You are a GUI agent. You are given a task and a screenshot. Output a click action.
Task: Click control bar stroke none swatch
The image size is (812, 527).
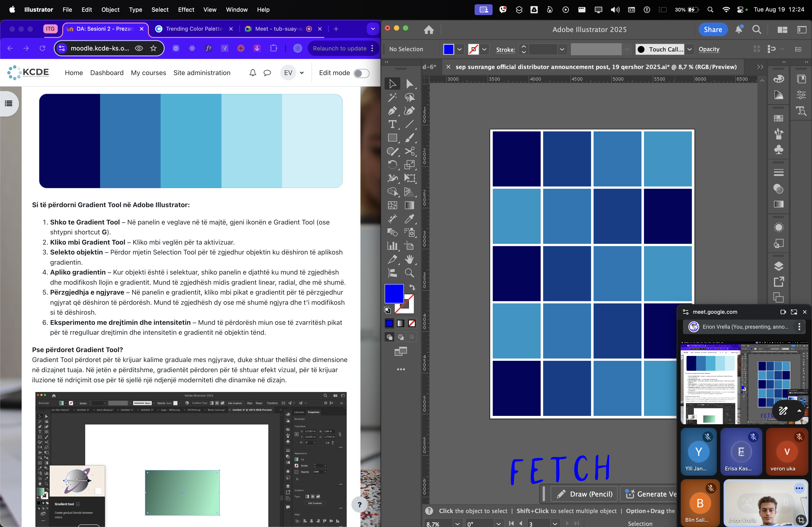[473, 49]
